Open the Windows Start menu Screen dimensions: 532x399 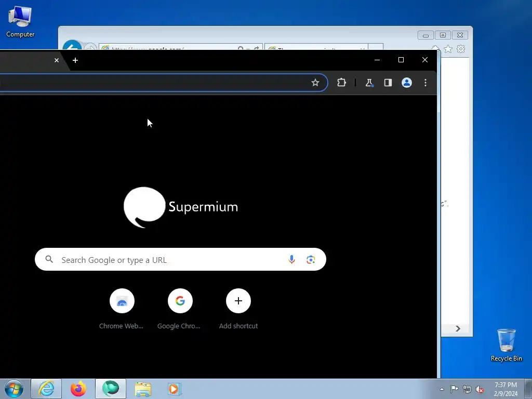(14, 389)
